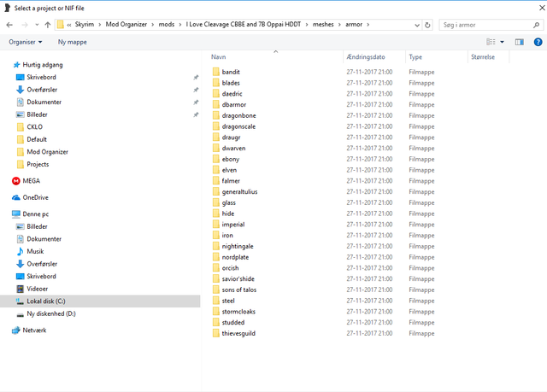Image resolution: width=547 pixels, height=392 pixels.
Task: Select the dragonscale folder
Action: coord(238,126)
